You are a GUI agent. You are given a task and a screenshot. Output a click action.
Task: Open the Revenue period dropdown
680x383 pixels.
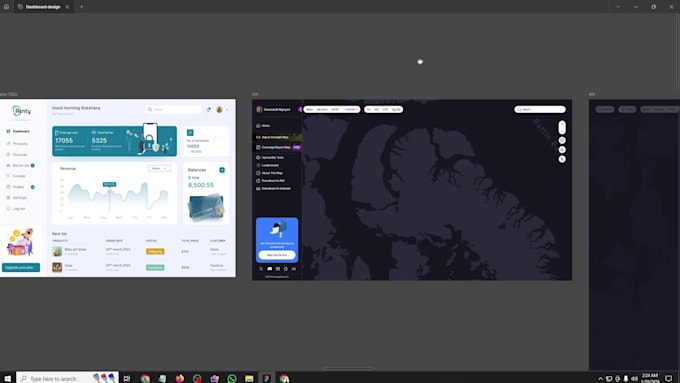(x=159, y=168)
